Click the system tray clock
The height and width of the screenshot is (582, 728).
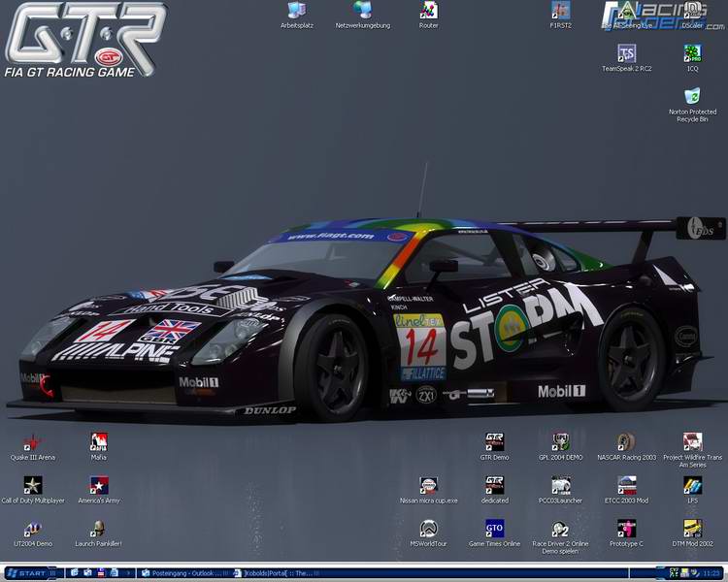pos(711,573)
